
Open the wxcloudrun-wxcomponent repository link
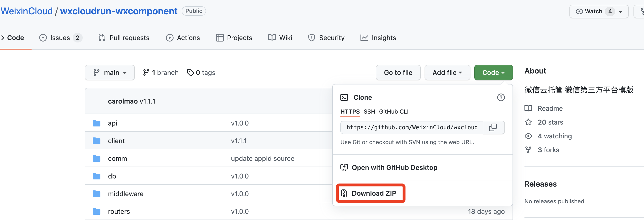point(119,11)
